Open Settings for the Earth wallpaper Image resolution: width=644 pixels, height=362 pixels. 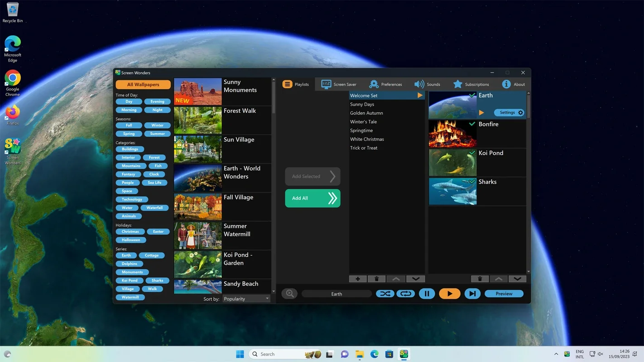[x=509, y=113]
